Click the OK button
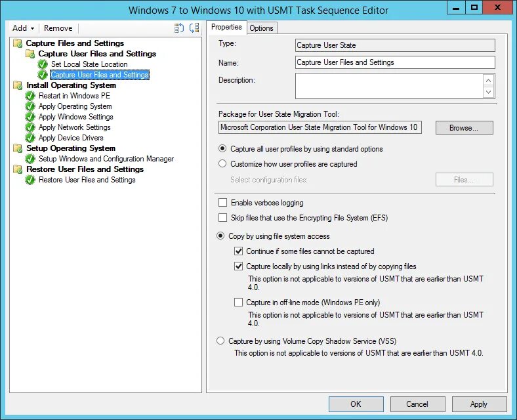This screenshot has width=517, height=420. click(x=356, y=404)
